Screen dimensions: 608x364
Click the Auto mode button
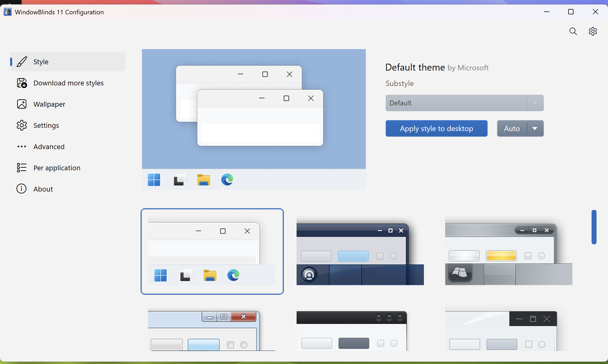pyautogui.click(x=512, y=129)
